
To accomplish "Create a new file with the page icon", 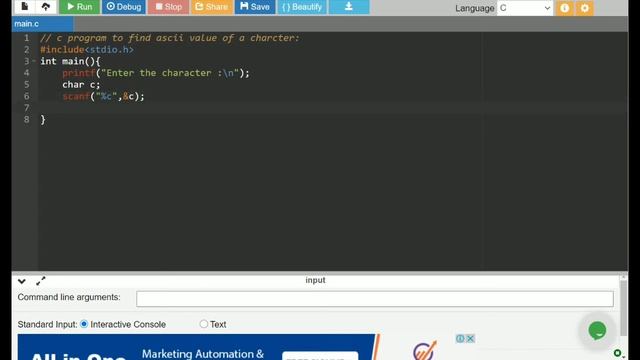I will click(x=24, y=7).
